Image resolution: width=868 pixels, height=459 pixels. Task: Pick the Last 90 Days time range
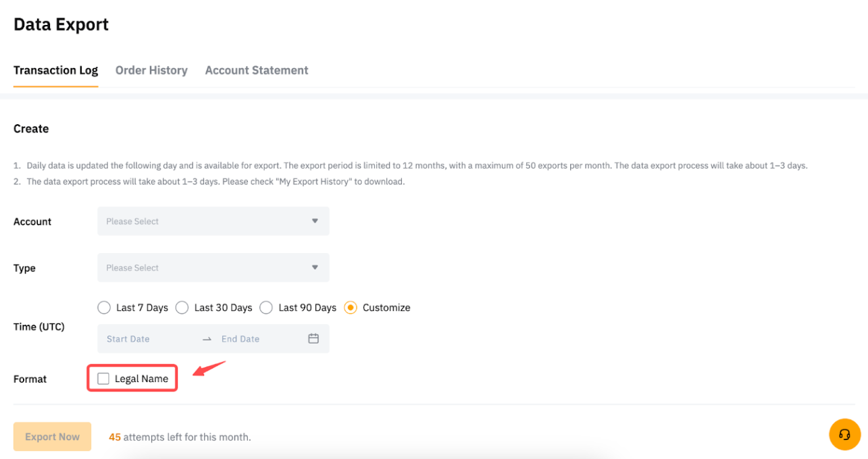point(266,308)
